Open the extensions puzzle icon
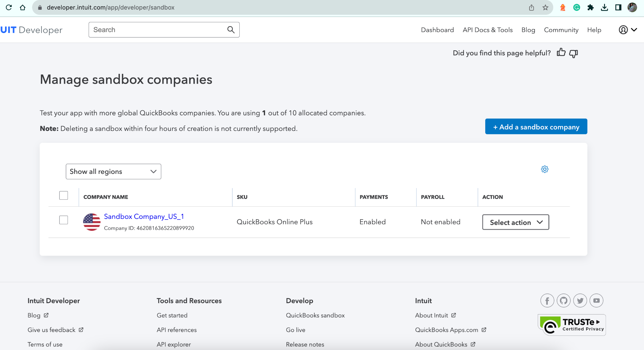Screen dimensions: 644x350 point(591,8)
